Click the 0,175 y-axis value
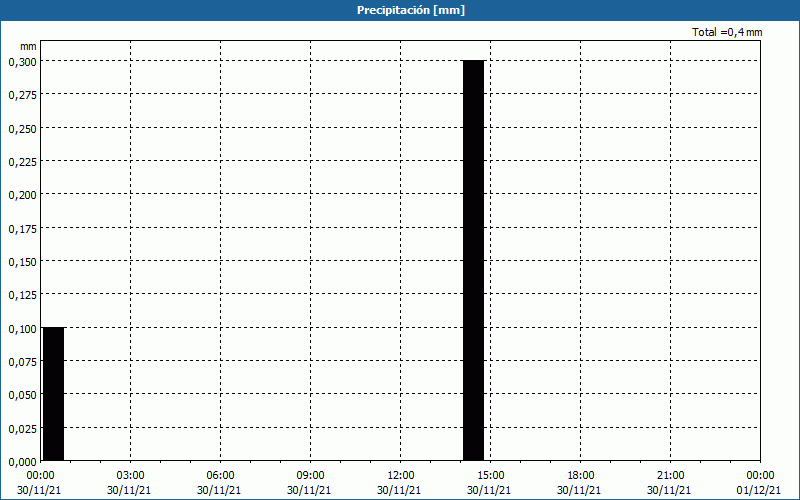The height and width of the screenshot is (500, 800). point(22,229)
